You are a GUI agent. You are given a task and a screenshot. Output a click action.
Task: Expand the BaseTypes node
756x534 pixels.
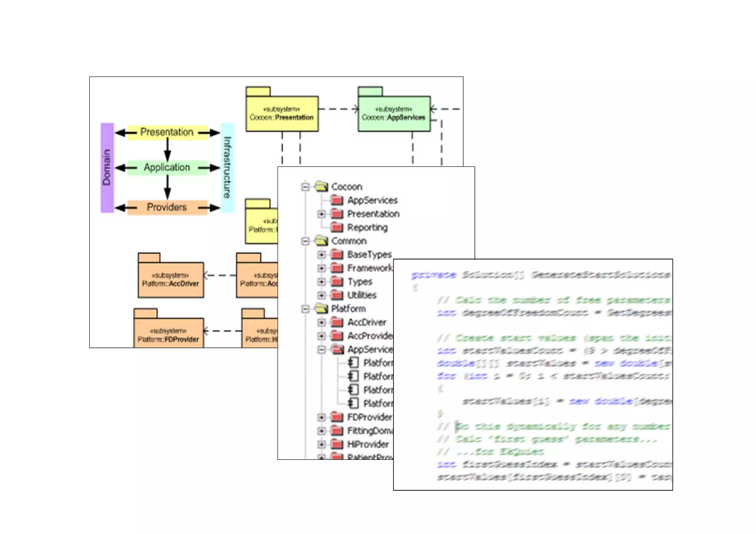[x=322, y=255]
